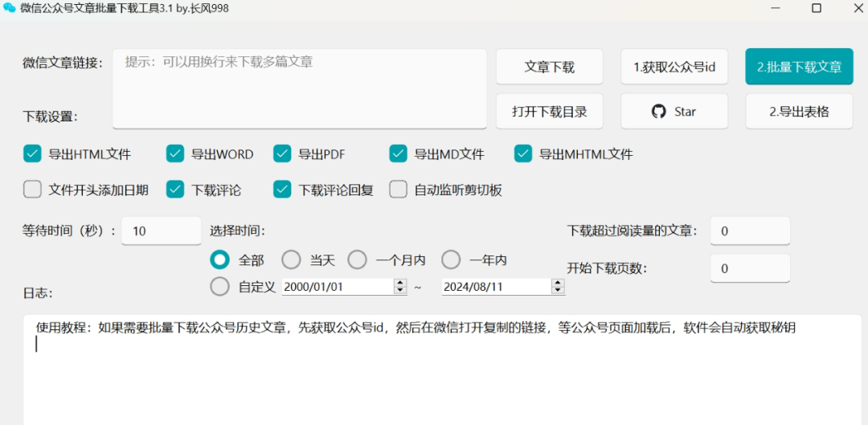Toggle the 导出WORD checkbox
868x425 pixels.
coord(175,153)
